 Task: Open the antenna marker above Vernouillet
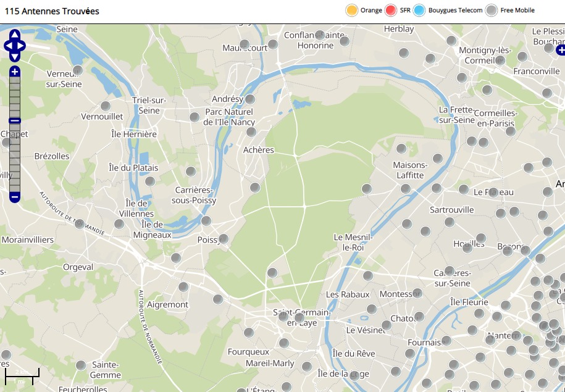[106, 106]
